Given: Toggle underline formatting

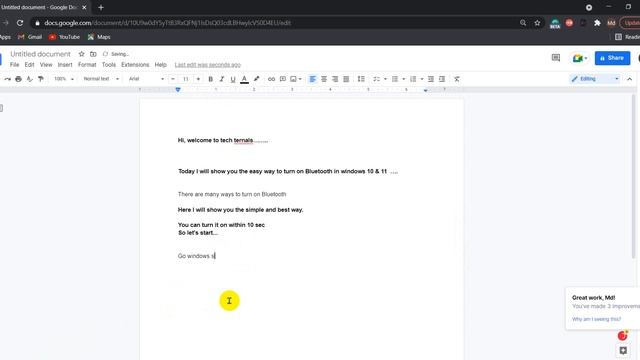Looking at the screenshot, I should point(233,79).
